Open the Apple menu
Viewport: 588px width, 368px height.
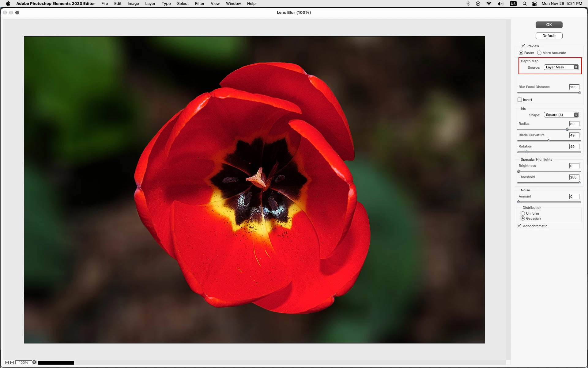pos(8,4)
